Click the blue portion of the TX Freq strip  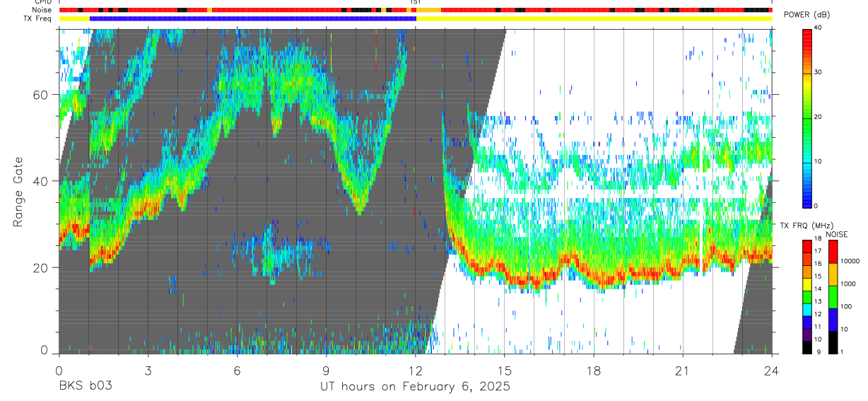(x=253, y=18)
